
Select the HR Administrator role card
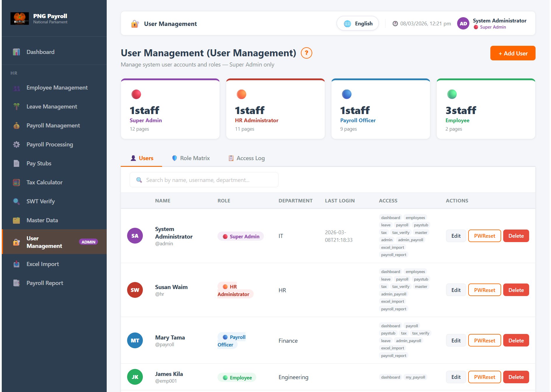tap(275, 109)
